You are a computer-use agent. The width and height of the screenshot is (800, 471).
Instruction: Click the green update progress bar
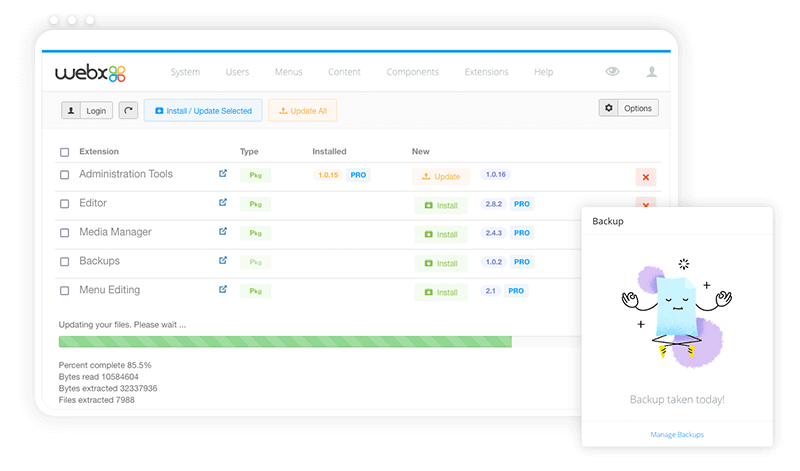coord(285,341)
